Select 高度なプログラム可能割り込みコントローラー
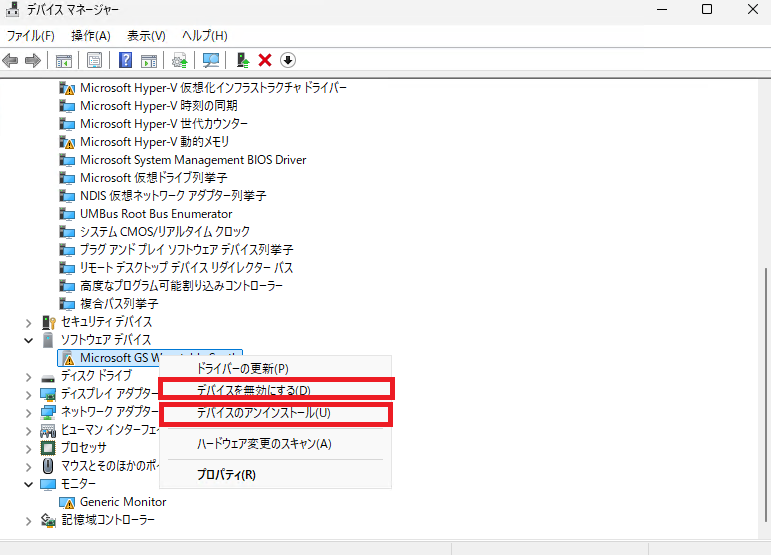The image size is (771, 555). (x=181, y=286)
